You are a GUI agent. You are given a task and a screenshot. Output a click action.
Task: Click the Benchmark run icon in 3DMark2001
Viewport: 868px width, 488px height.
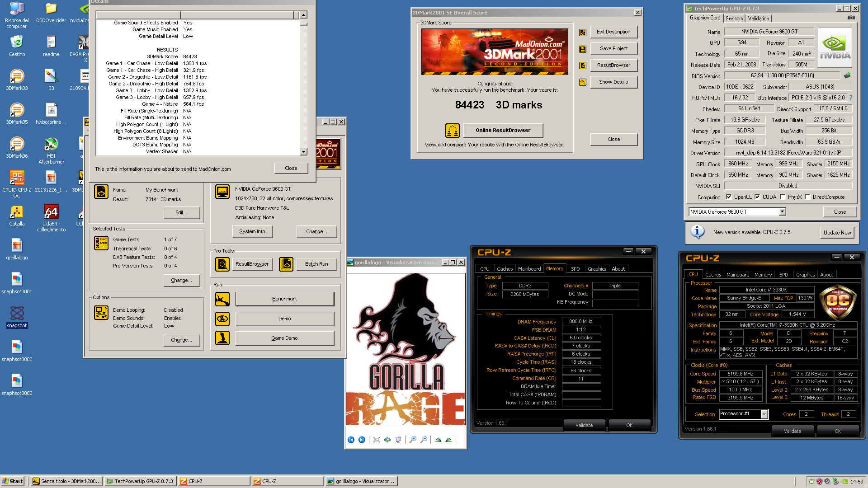point(222,299)
